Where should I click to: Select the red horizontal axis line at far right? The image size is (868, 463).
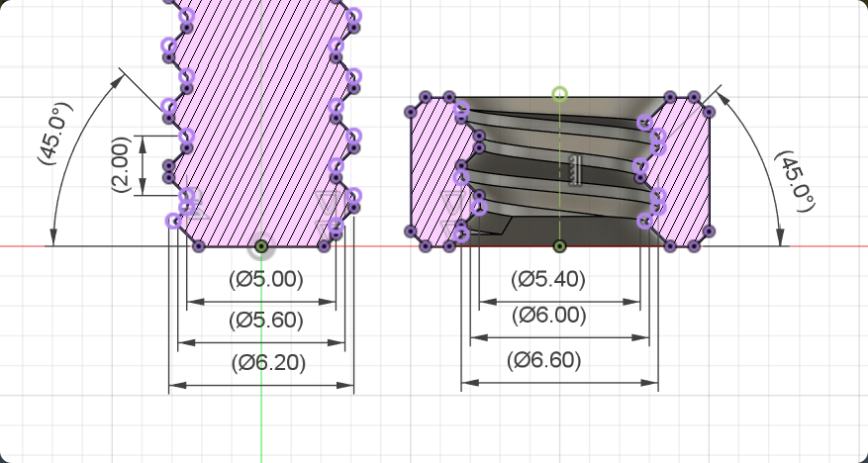point(828,246)
